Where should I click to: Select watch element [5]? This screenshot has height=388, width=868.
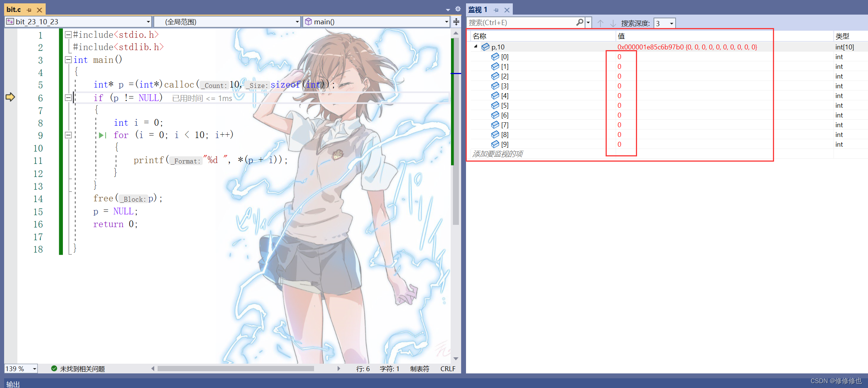(x=505, y=106)
